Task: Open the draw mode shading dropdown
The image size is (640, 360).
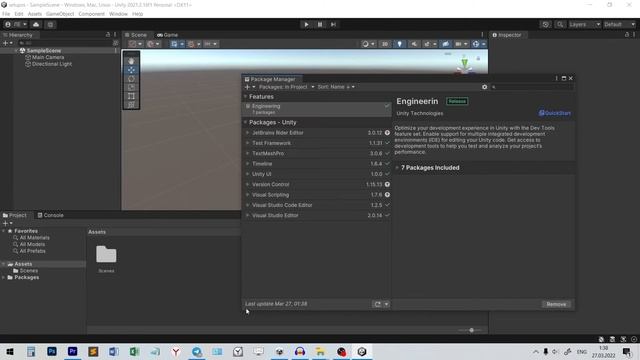Action: pos(368,44)
